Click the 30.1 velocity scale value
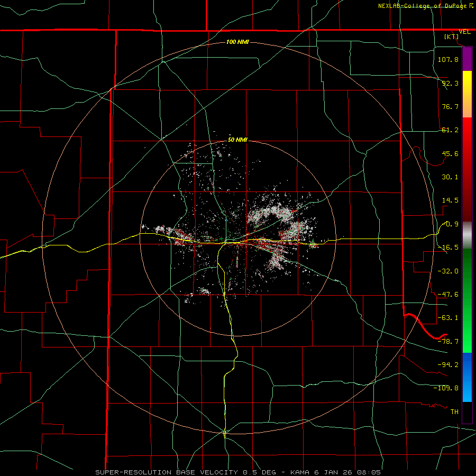476x476 pixels. click(x=450, y=177)
